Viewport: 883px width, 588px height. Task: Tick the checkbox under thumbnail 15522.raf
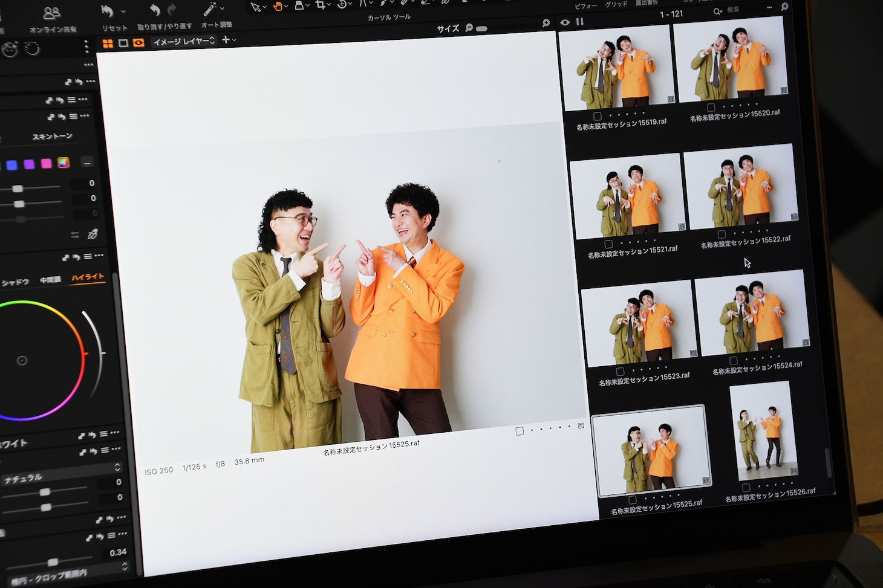point(722,234)
